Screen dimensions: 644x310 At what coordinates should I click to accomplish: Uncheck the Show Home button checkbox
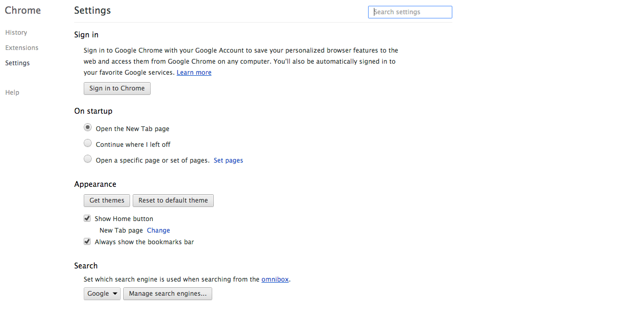click(87, 218)
